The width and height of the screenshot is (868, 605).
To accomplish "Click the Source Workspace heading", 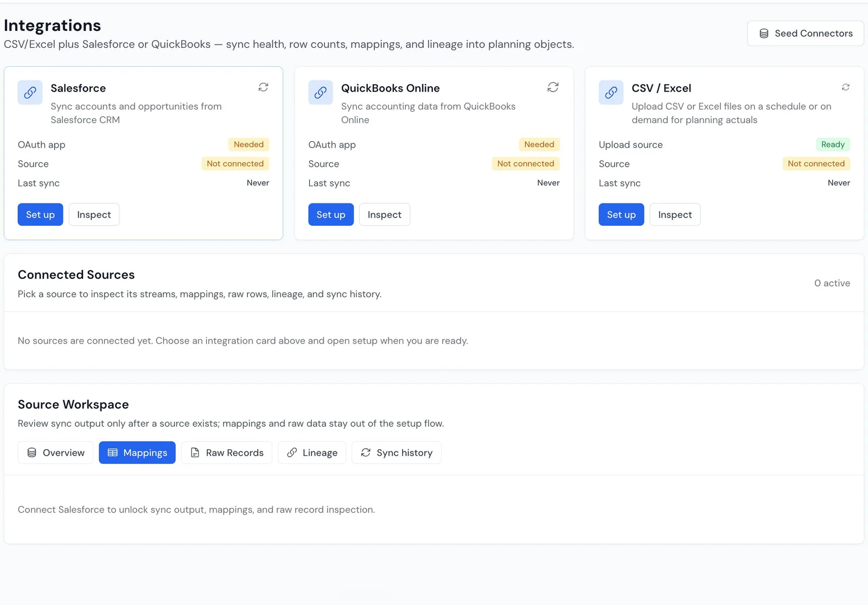I will (x=73, y=404).
